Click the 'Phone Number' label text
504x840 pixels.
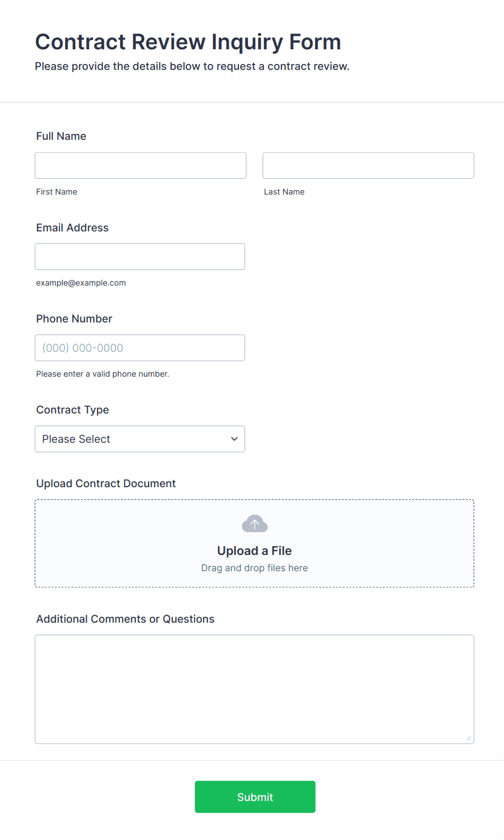[74, 319]
